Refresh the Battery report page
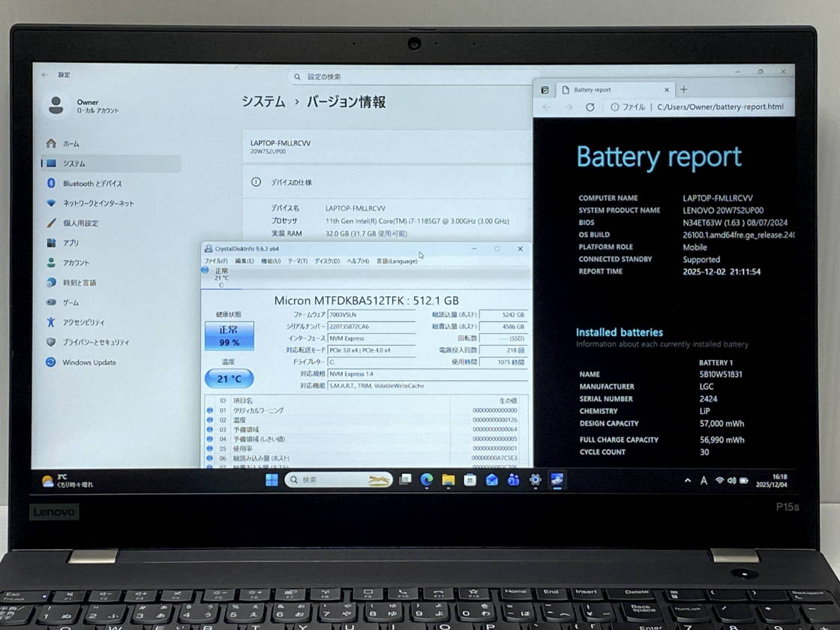Screen dimensions: 840x630 coord(590,107)
